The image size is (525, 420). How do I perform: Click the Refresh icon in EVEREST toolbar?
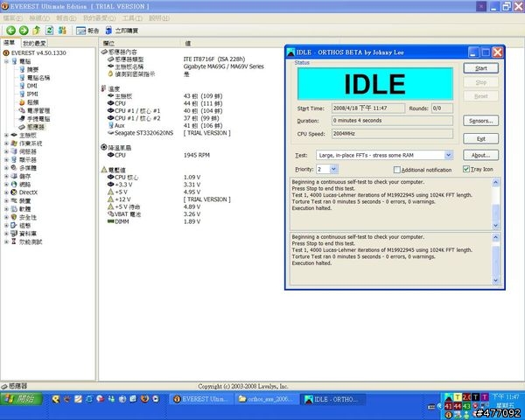[49, 31]
